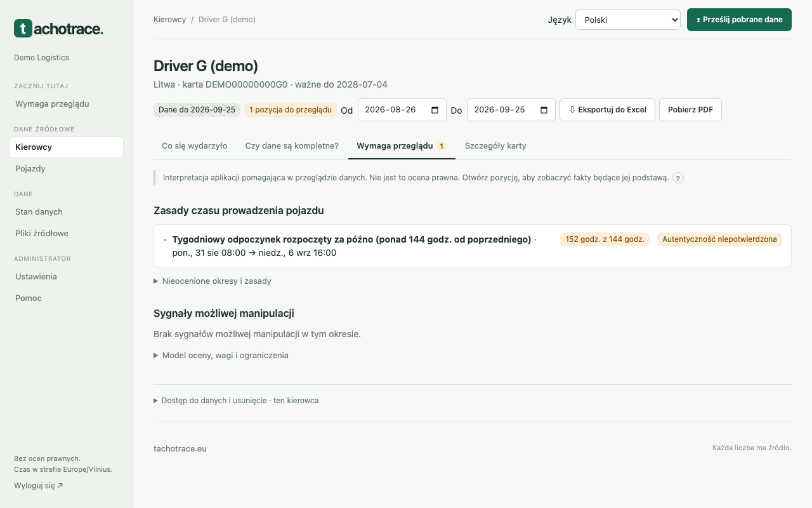The height and width of the screenshot is (508, 812).
Task: Open the Język language dropdown
Action: coord(627,20)
